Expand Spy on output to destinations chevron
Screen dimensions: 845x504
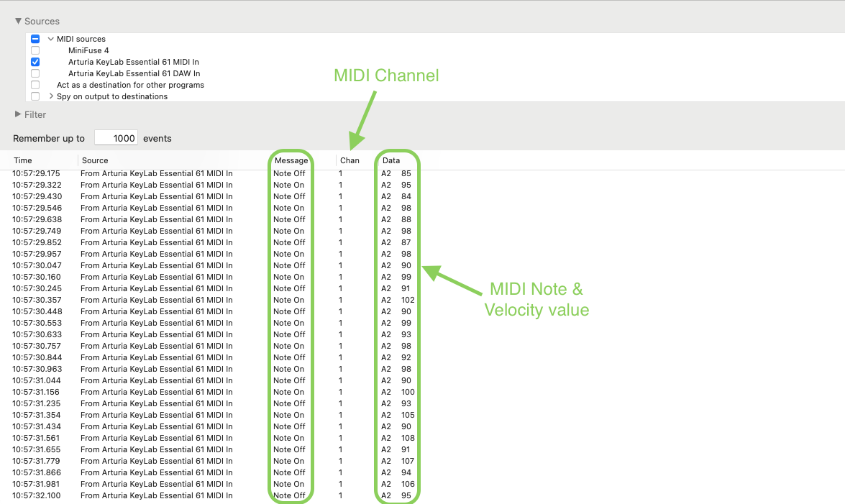(50, 96)
